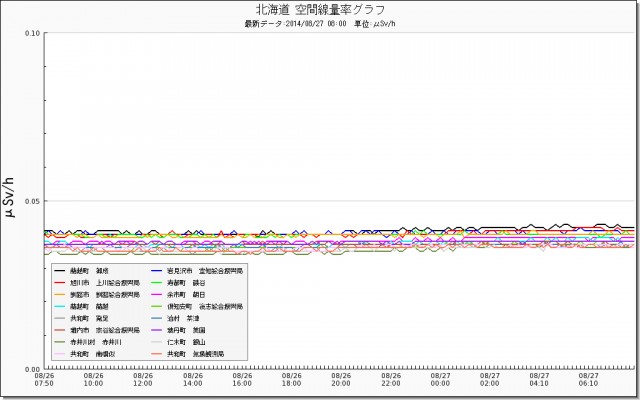640x400 pixels.
Task: Click the chart title 北海道 空間線量率グラフ
Action: point(320,9)
